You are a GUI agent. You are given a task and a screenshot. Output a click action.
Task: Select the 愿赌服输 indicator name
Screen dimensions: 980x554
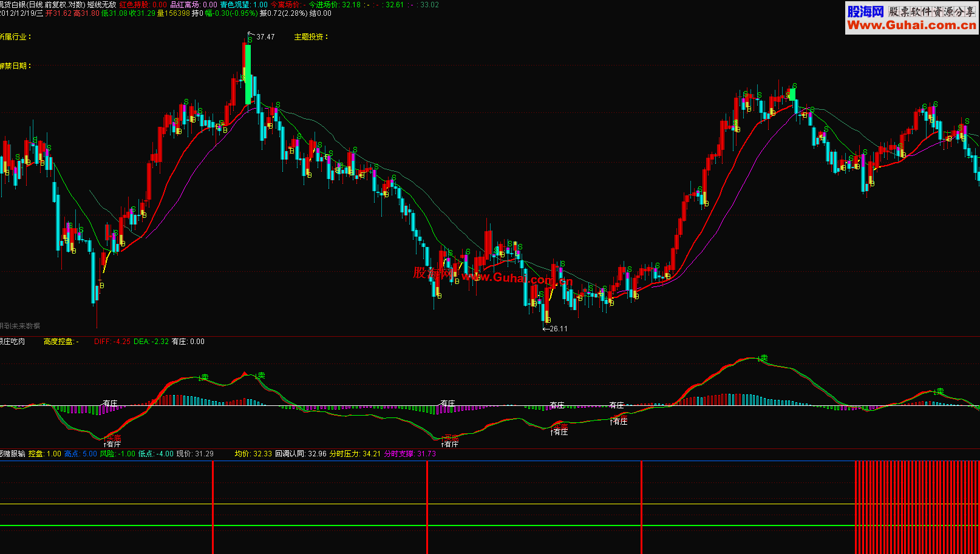click(x=13, y=454)
